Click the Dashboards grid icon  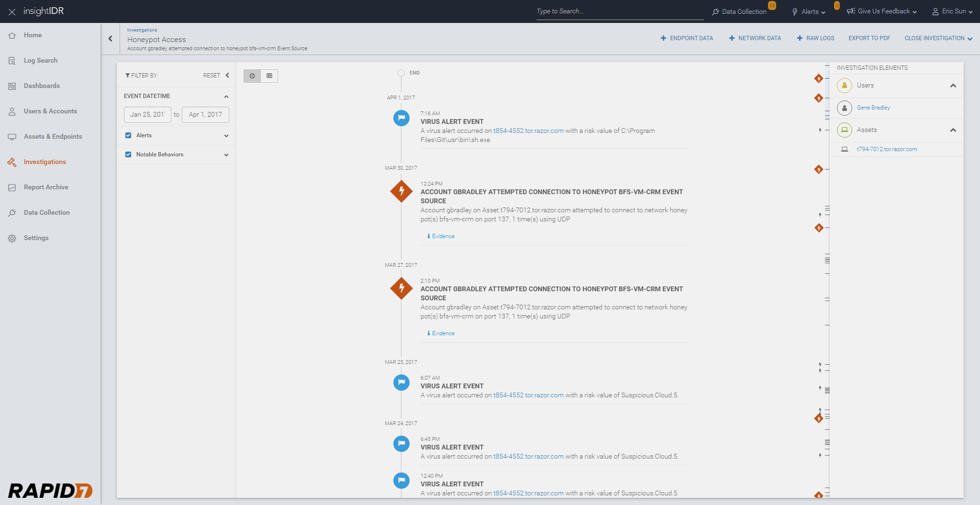tap(12, 86)
